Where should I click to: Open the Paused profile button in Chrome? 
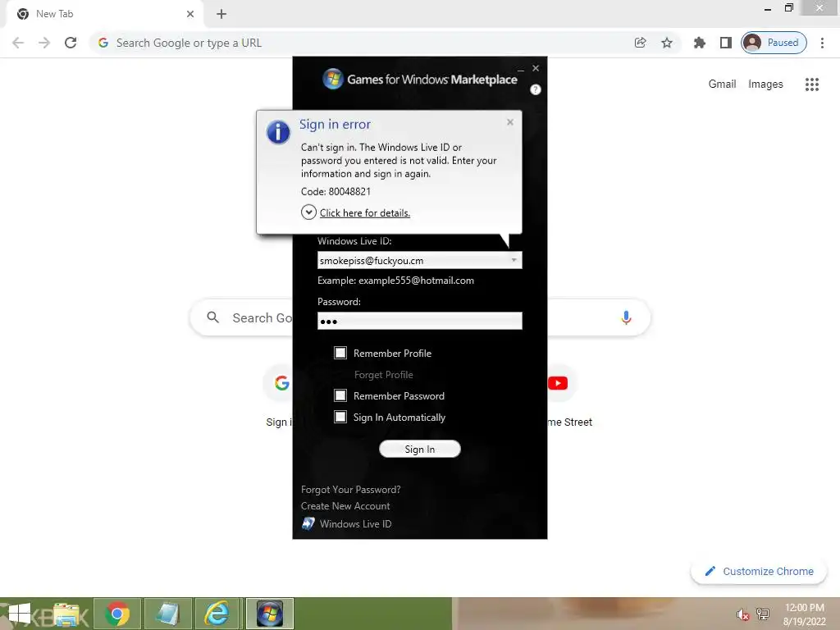(774, 43)
